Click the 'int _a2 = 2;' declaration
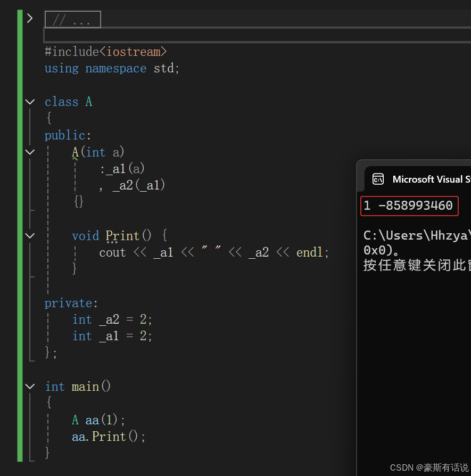This screenshot has height=476, width=471. 112,319
